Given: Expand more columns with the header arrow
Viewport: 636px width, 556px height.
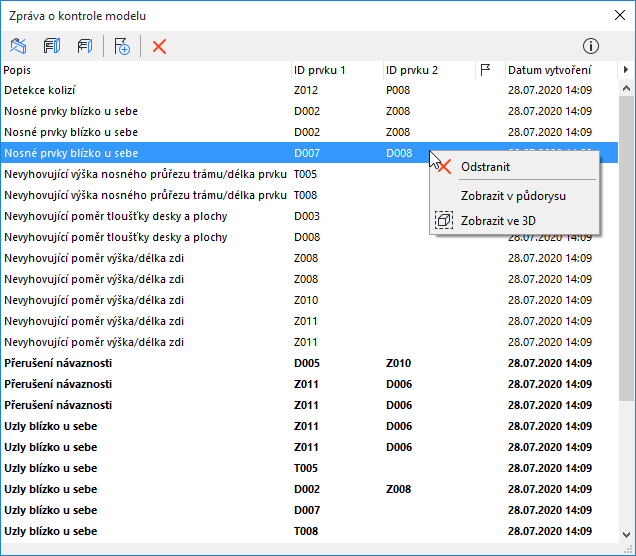Looking at the screenshot, I should 625,70.
